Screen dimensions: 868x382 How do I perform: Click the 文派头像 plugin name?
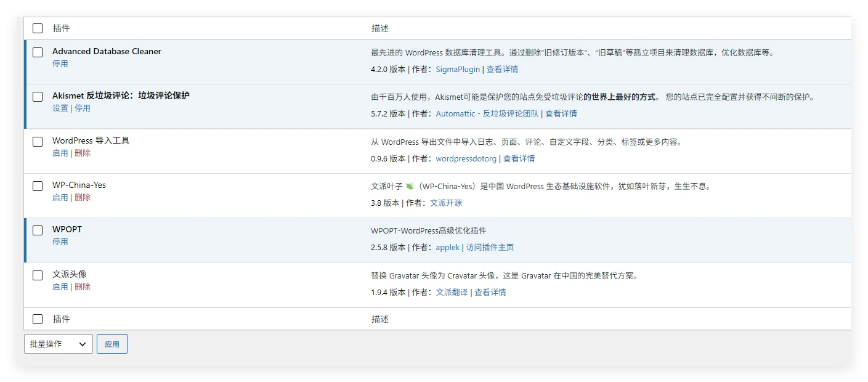point(69,274)
